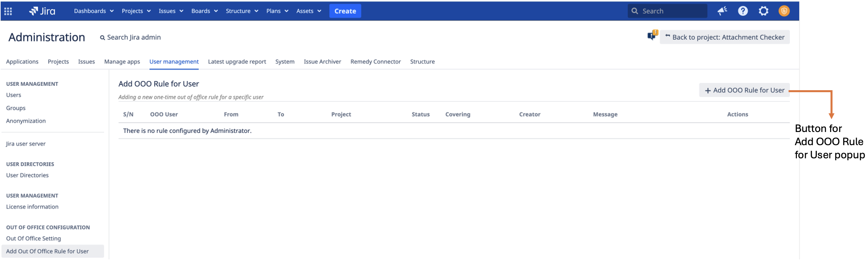The width and height of the screenshot is (868, 262).
Task: Expand the Projects dropdown menu
Action: [x=136, y=11]
